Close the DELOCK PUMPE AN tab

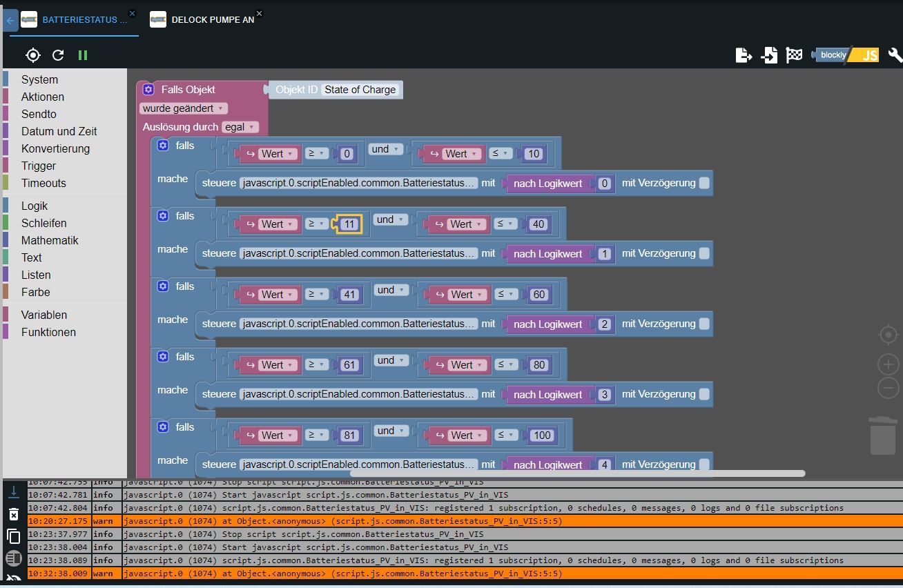[260, 13]
